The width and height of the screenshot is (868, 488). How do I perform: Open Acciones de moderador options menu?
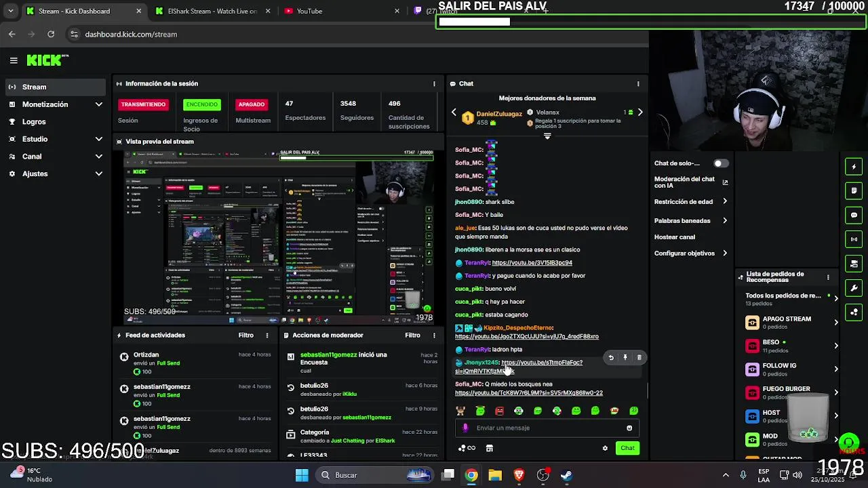tap(434, 335)
